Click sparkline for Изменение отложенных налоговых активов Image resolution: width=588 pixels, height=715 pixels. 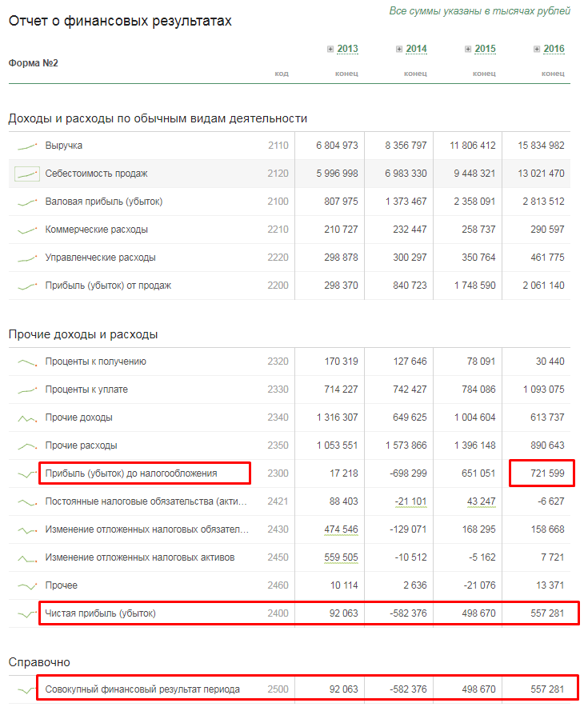point(27,558)
